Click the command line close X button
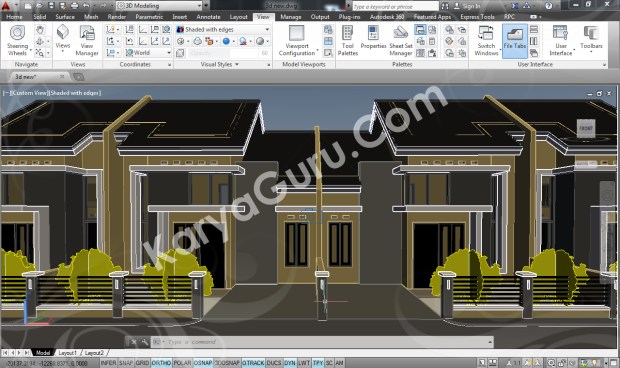Screen dimensions: 620x368 coord(134,342)
